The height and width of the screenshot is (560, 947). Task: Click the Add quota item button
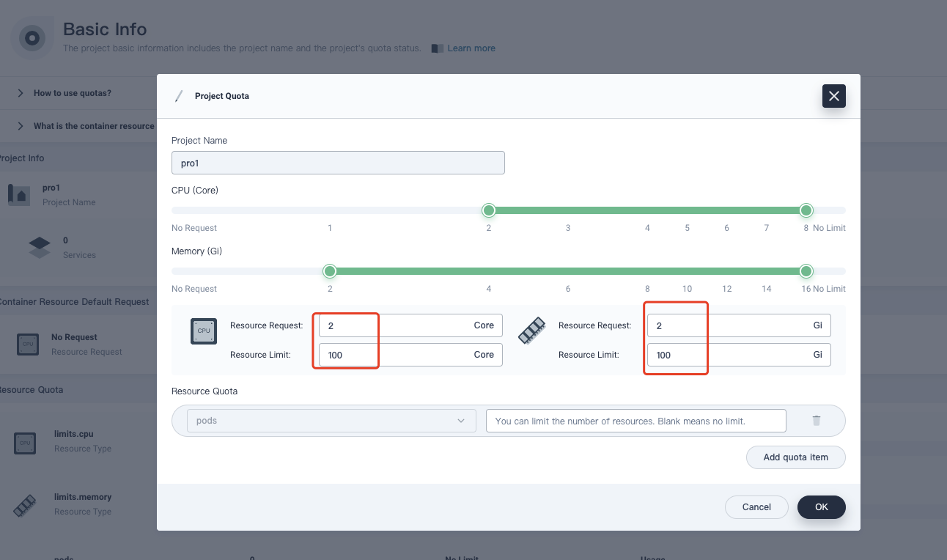click(795, 457)
